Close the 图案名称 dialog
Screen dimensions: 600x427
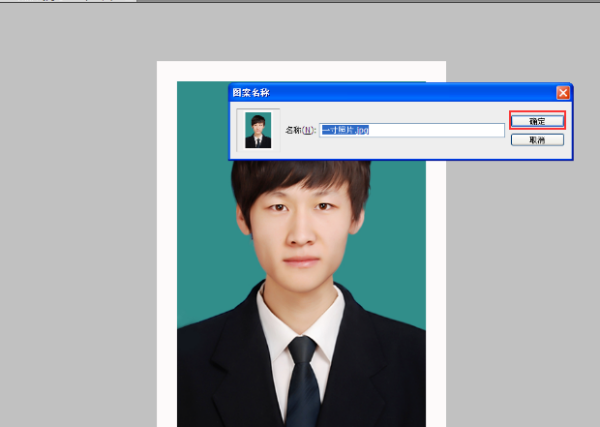[x=563, y=93]
